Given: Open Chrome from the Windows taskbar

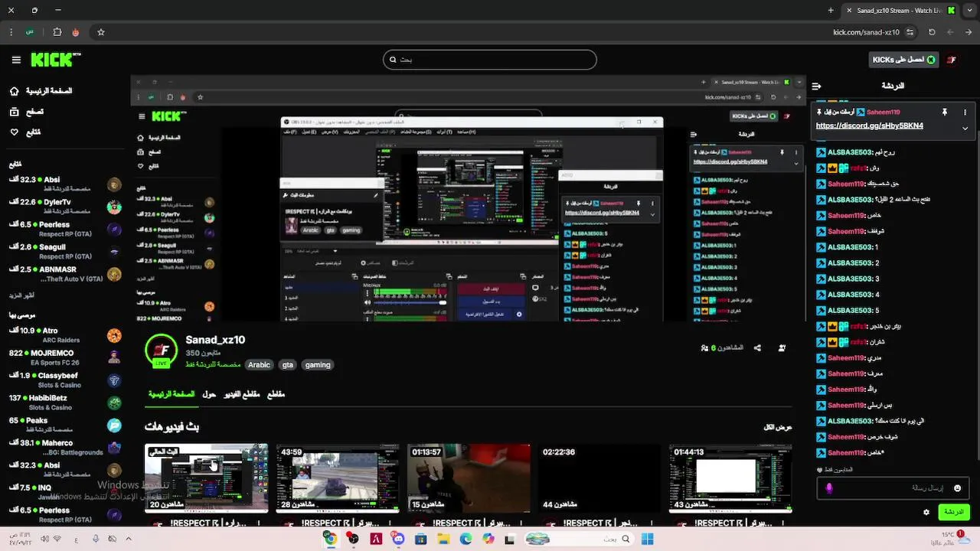Looking at the screenshot, I should pyautogui.click(x=330, y=539).
